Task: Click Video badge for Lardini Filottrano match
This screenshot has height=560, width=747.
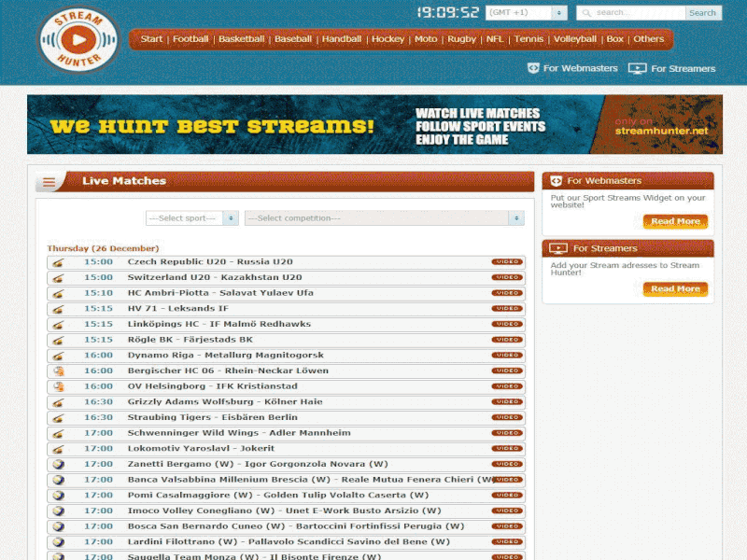Action: tap(507, 542)
